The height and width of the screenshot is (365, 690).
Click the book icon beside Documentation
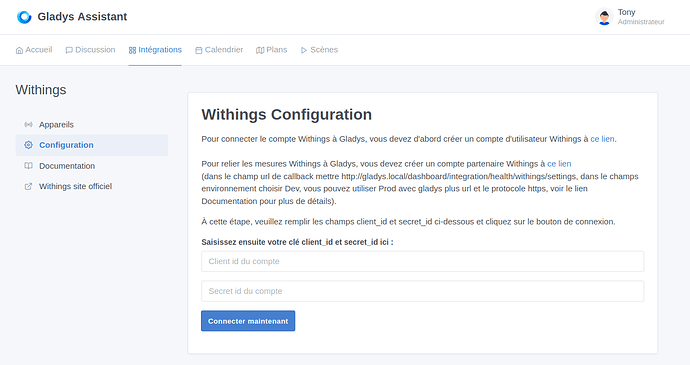click(x=29, y=166)
